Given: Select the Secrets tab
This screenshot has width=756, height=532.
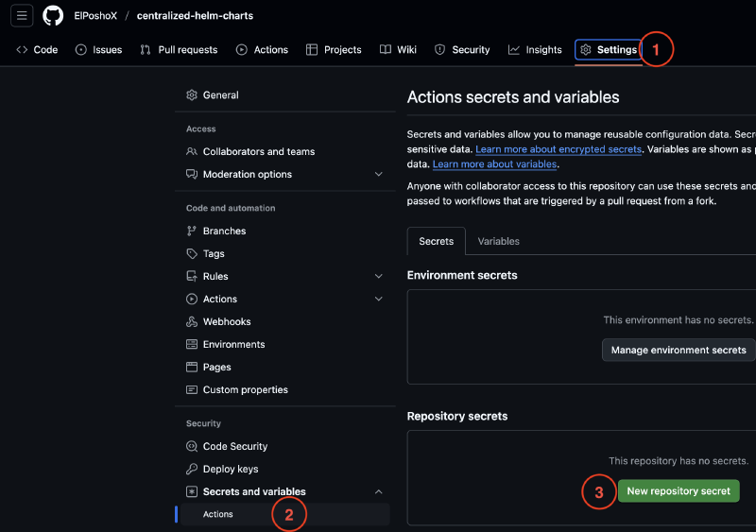Looking at the screenshot, I should 437,241.
